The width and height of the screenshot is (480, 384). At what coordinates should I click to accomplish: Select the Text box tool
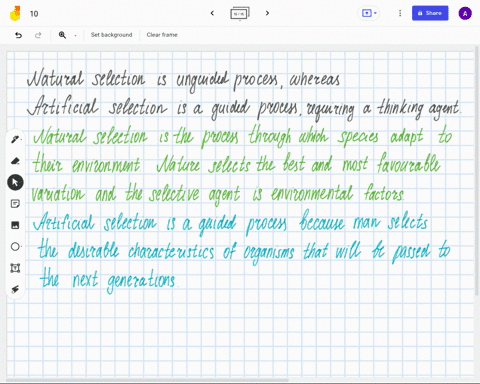[15, 268]
